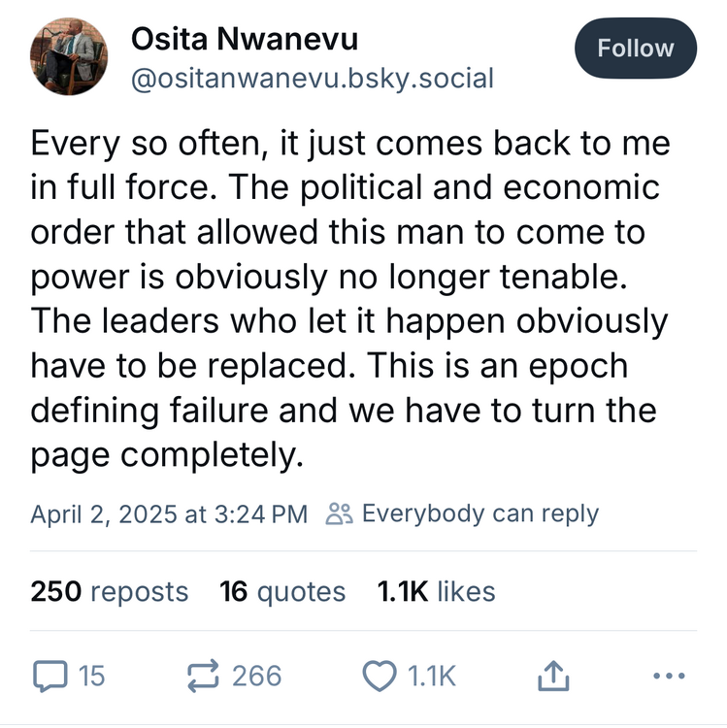The height and width of the screenshot is (728, 727).
Task: Toggle the heart like icon
Action: pyautogui.click(x=379, y=676)
